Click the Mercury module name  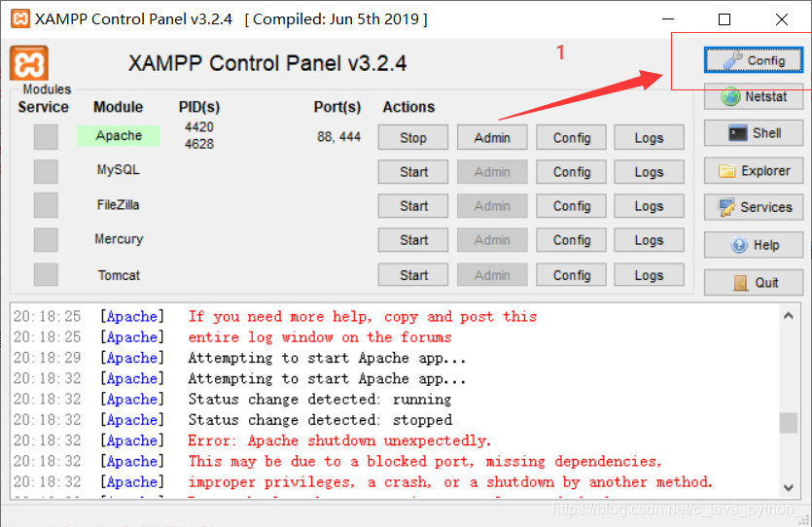119,239
